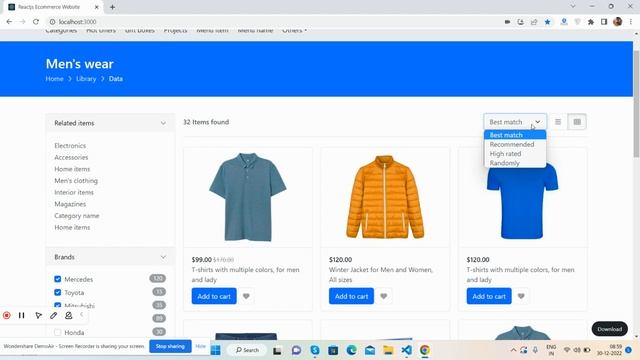Open File Explorer from taskbar

388,350
